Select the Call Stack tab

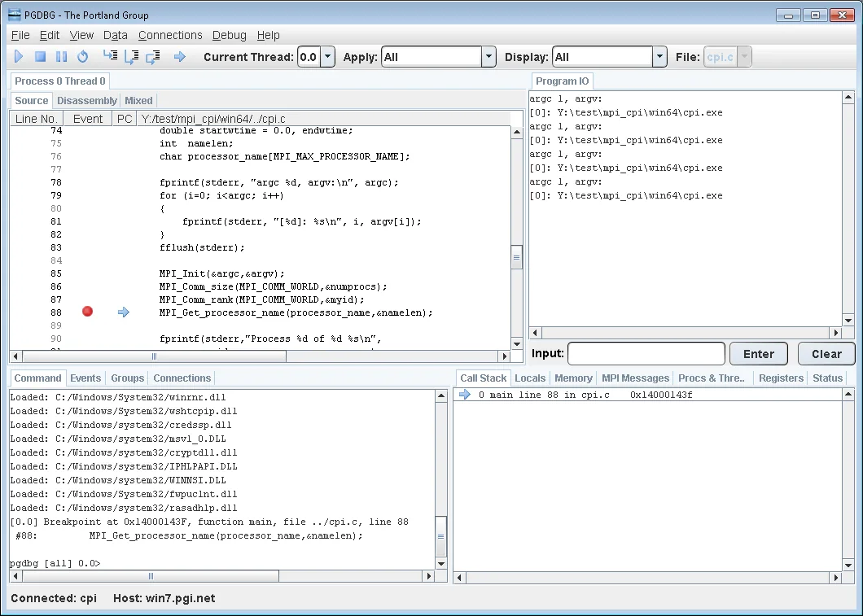(483, 378)
